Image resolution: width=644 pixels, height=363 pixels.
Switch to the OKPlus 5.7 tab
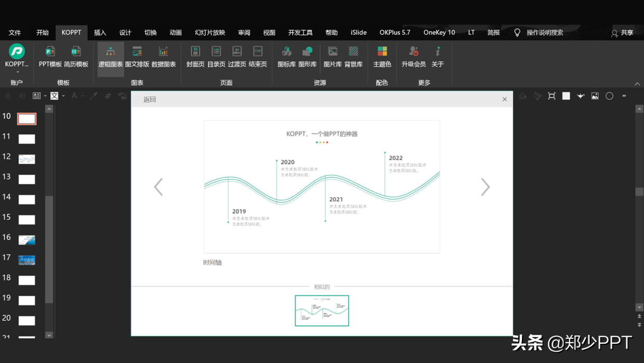(x=395, y=32)
